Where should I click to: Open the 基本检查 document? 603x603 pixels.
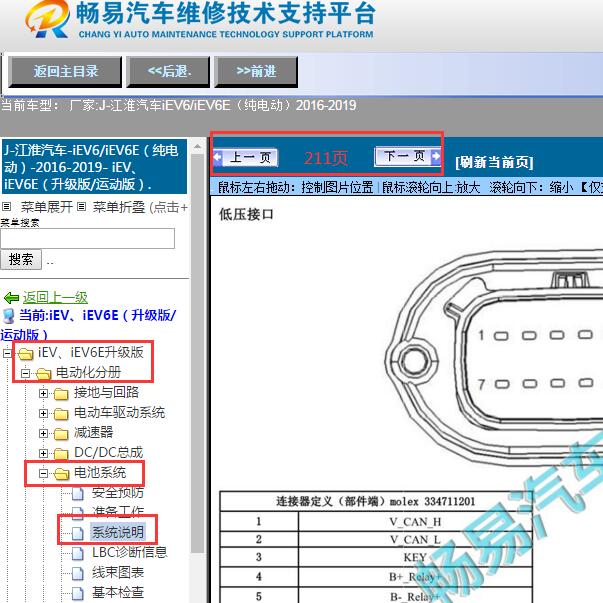[x=118, y=593]
